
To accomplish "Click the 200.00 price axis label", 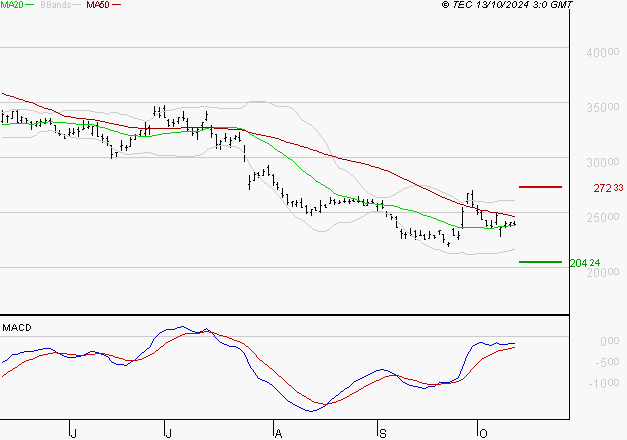I will coord(603,272).
